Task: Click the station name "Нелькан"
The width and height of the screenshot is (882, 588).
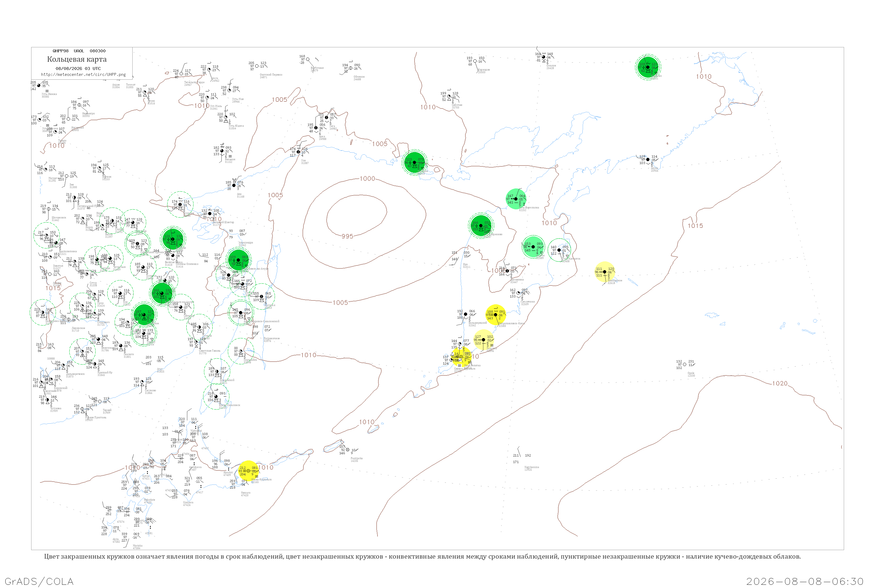Action: 230,159
